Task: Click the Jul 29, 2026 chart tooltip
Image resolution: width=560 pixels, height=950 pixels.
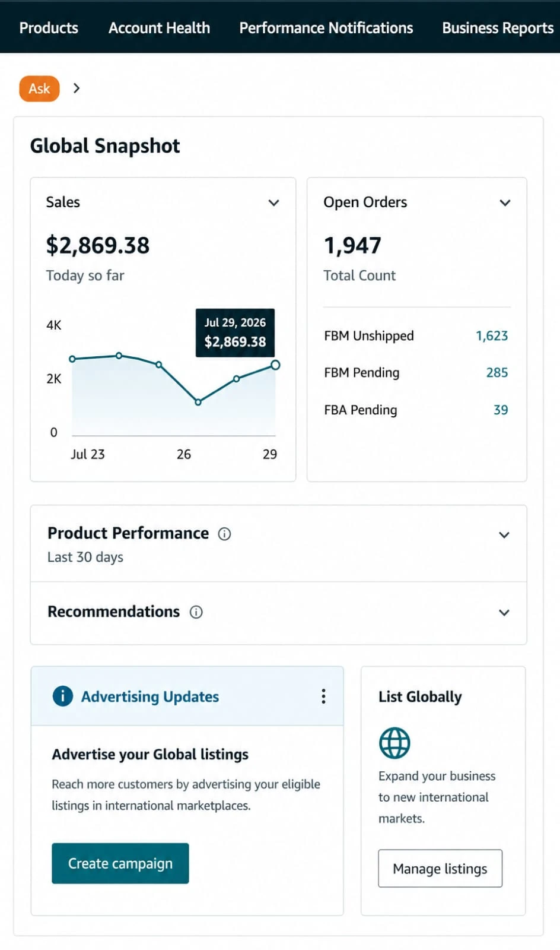Action: tap(235, 332)
